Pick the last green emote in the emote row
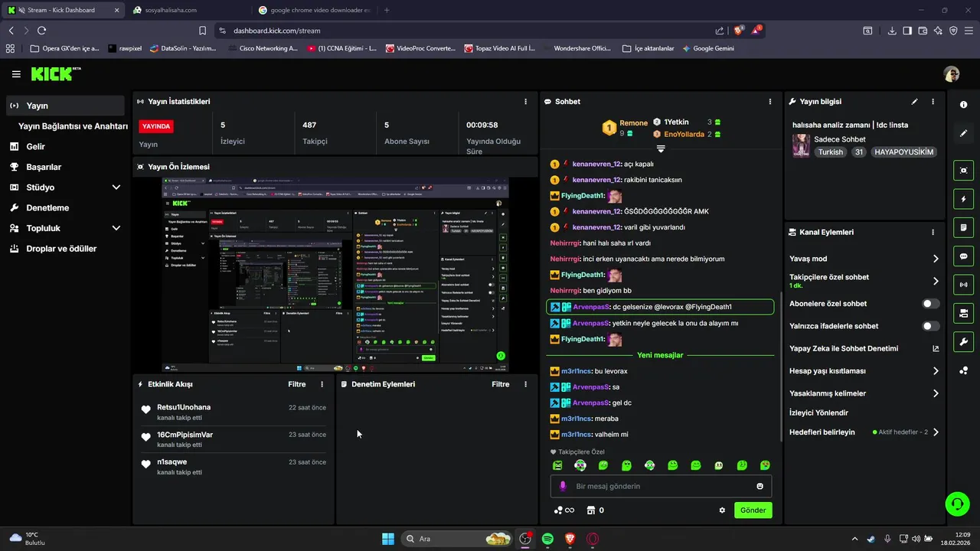The image size is (980, 551). [x=765, y=465]
